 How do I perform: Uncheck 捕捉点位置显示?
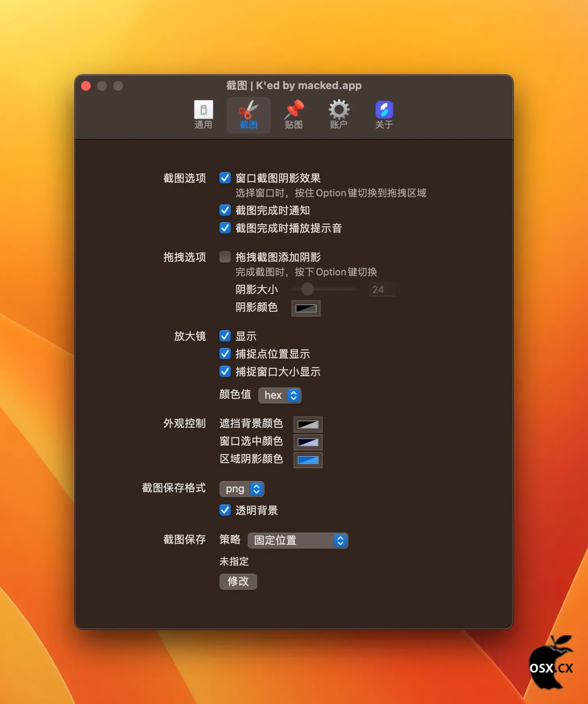(x=225, y=354)
